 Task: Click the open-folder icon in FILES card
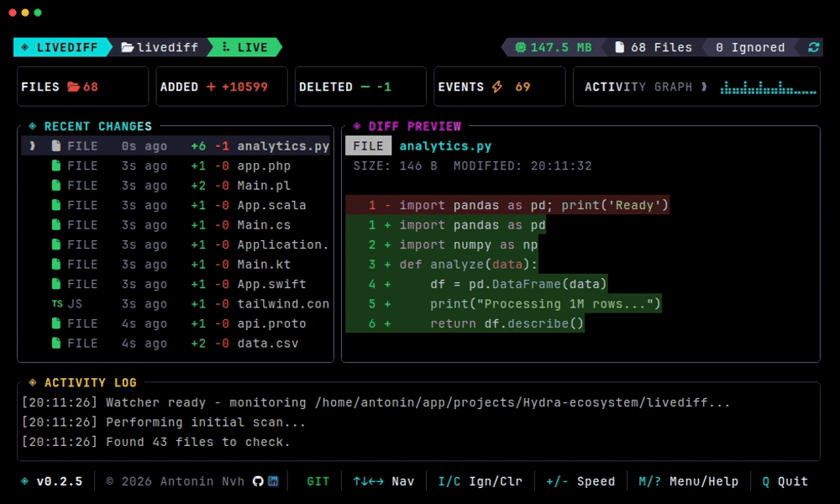coord(73,87)
